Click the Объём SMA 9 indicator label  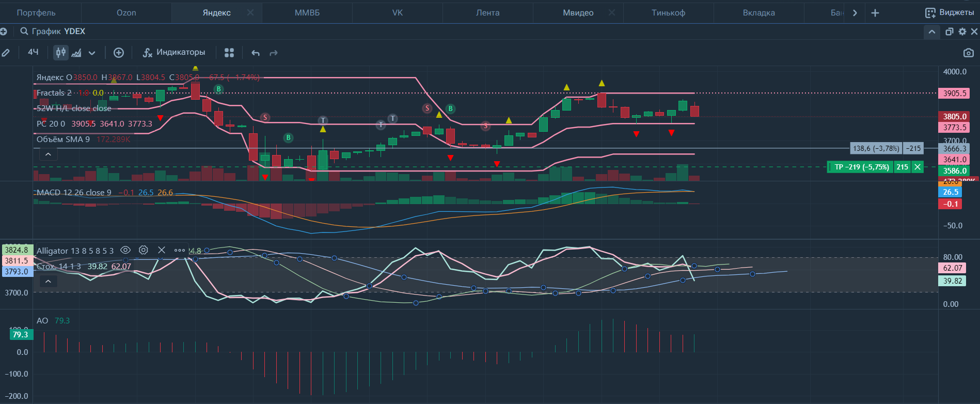tap(63, 139)
